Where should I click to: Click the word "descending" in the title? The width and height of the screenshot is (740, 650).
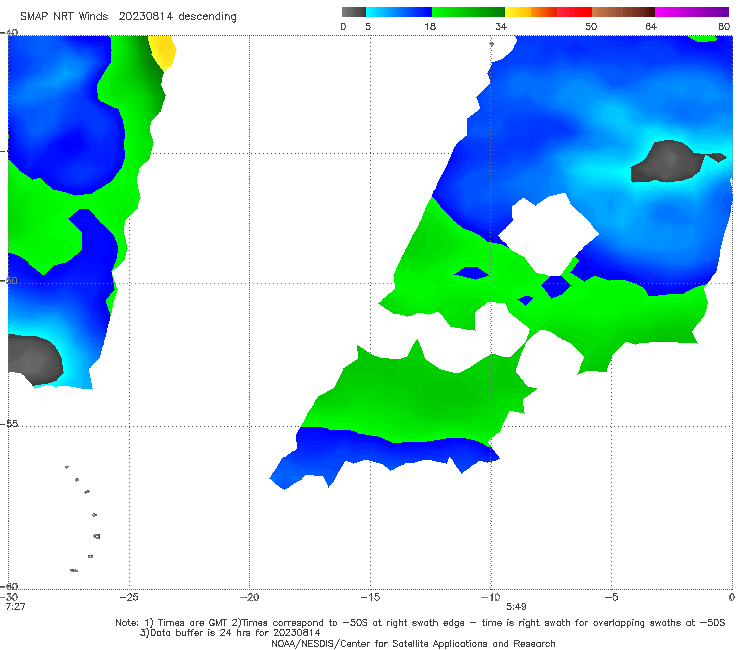(208, 17)
